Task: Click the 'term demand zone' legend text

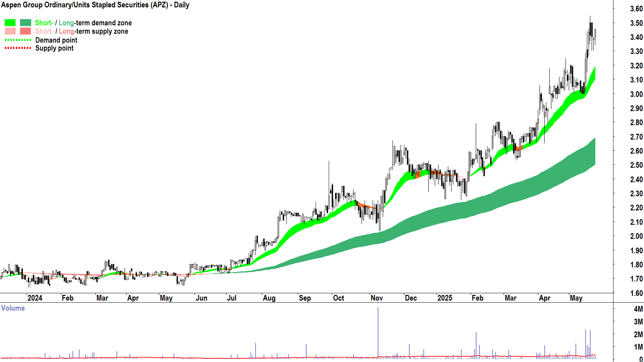Action: click(104, 23)
